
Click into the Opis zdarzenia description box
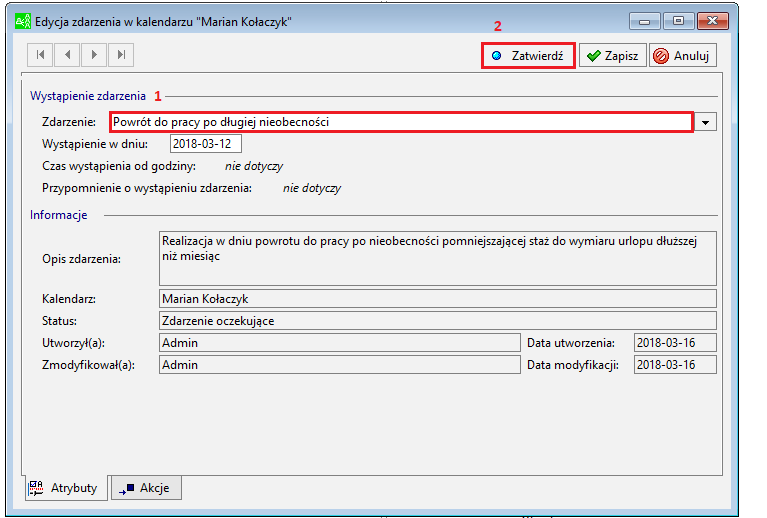(x=438, y=258)
